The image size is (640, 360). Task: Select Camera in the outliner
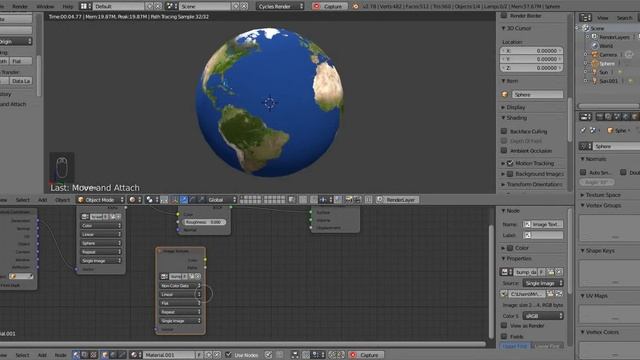(x=608, y=54)
